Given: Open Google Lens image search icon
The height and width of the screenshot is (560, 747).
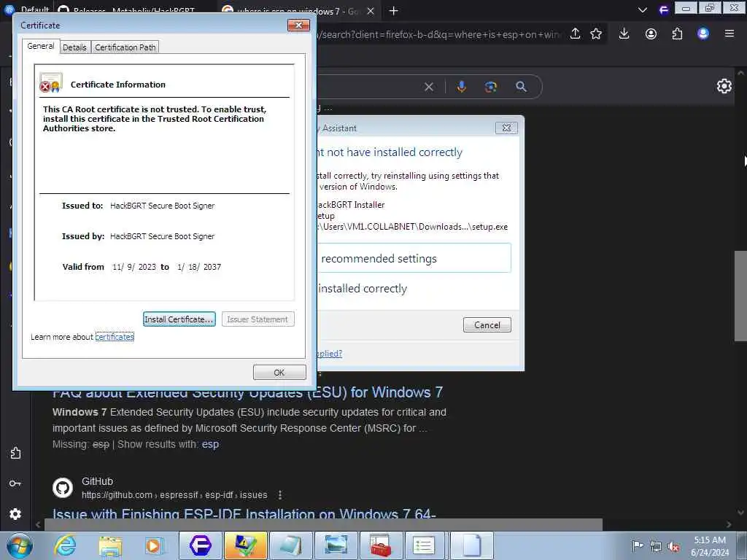Looking at the screenshot, I should [x=491, y=87].
